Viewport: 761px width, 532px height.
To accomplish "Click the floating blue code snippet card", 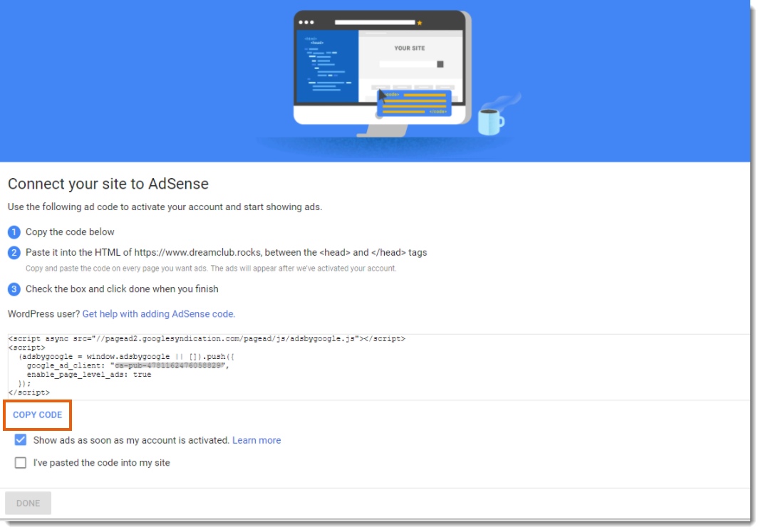I will tap(415, 103).
